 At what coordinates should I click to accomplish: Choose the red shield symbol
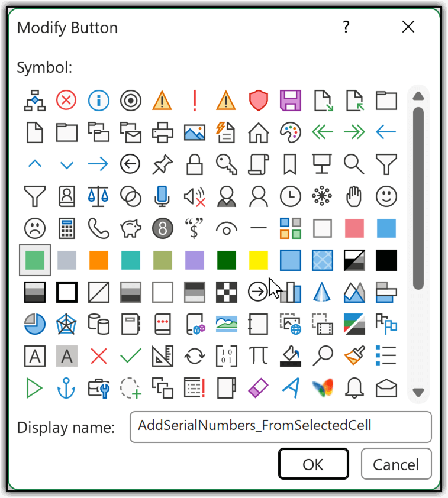(x=258, y=101)
